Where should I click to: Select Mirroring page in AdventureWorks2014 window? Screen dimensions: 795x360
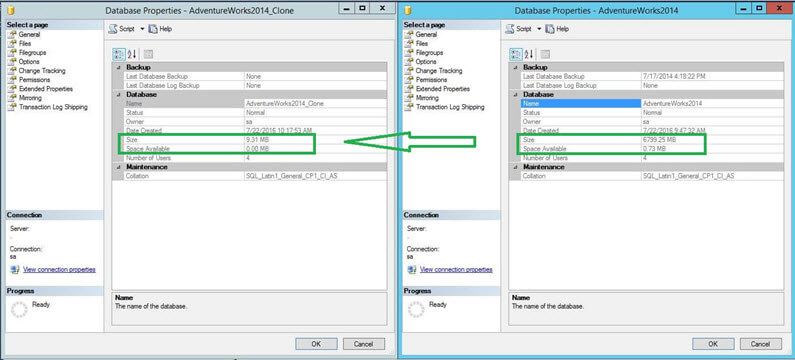(x=427, y=98)
